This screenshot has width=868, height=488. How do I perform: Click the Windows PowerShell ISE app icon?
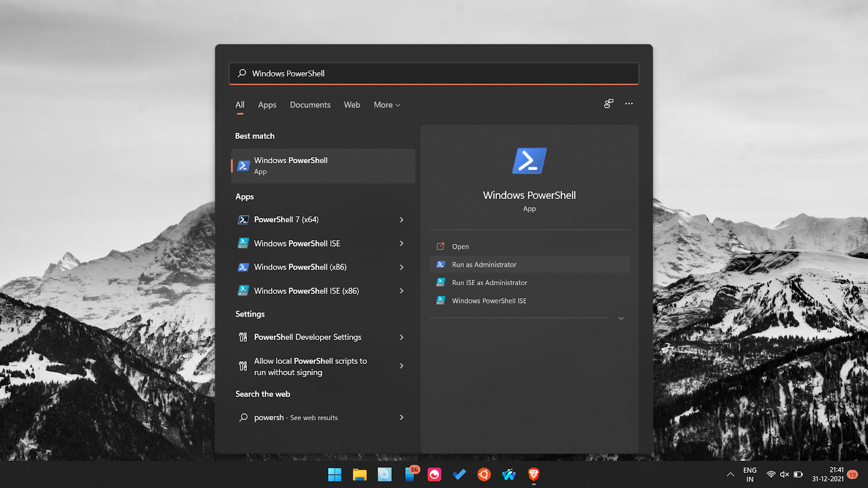(x=244, y=243)
